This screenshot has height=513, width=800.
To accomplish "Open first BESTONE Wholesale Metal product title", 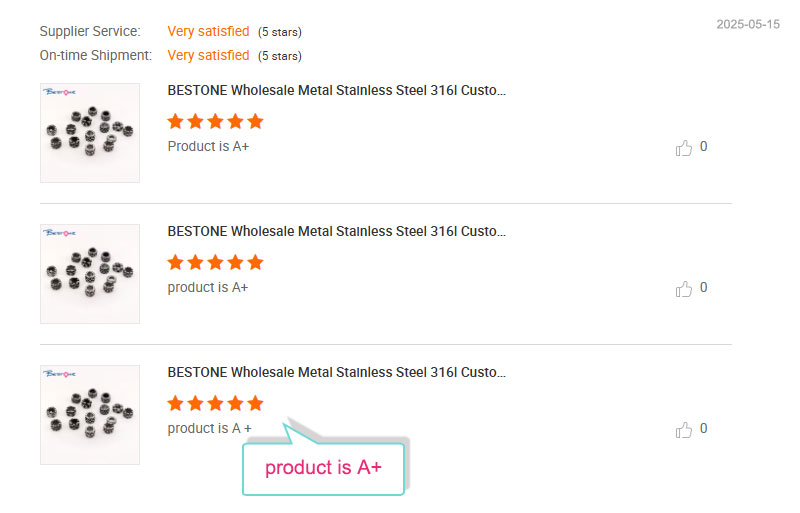I will click(x=337, y=90).
